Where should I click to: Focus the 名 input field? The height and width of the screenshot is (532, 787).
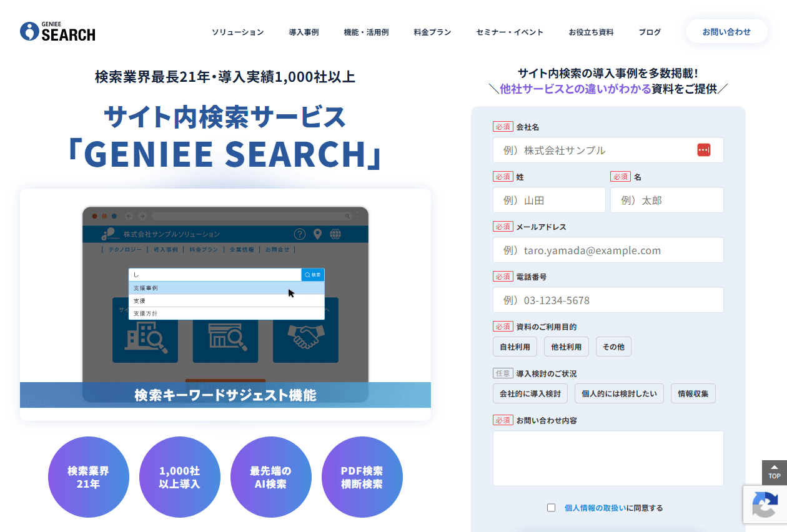point(667,200)
